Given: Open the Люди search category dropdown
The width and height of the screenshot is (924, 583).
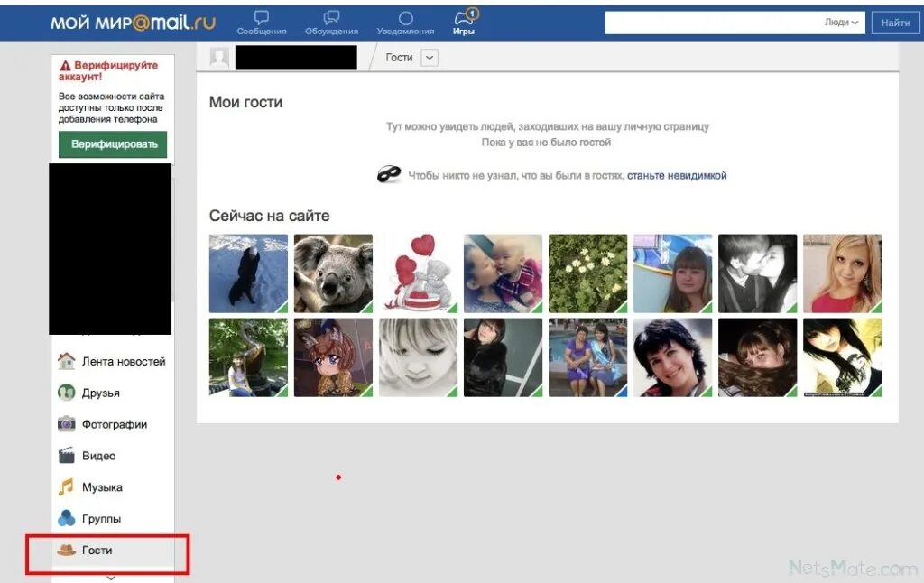Looking at the screenshot, I should click(841, 23).
